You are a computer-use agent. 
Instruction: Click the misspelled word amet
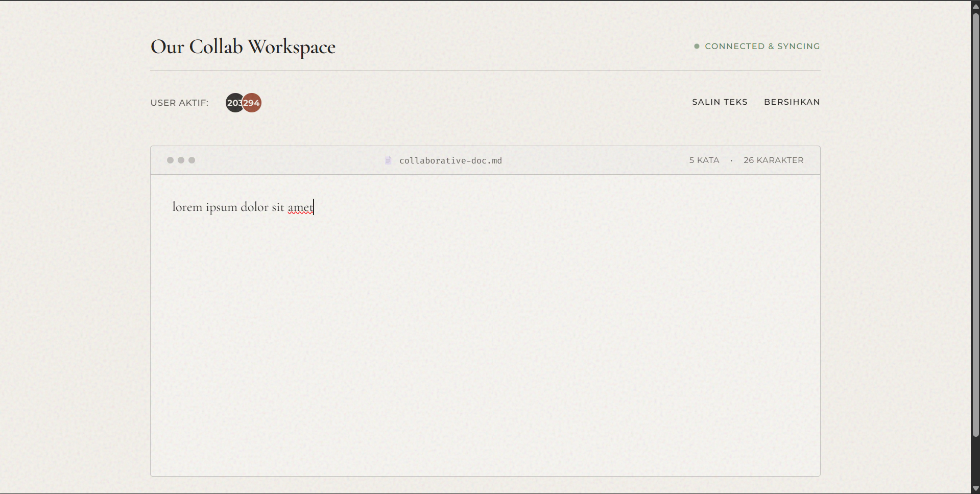click(x=300, y=207)
